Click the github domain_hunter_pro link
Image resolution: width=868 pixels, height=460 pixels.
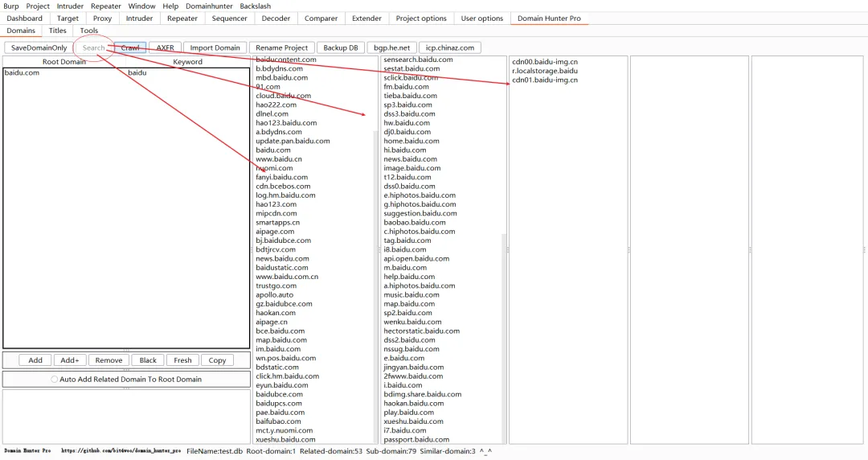pyautogui.click(x=121, y=450)
